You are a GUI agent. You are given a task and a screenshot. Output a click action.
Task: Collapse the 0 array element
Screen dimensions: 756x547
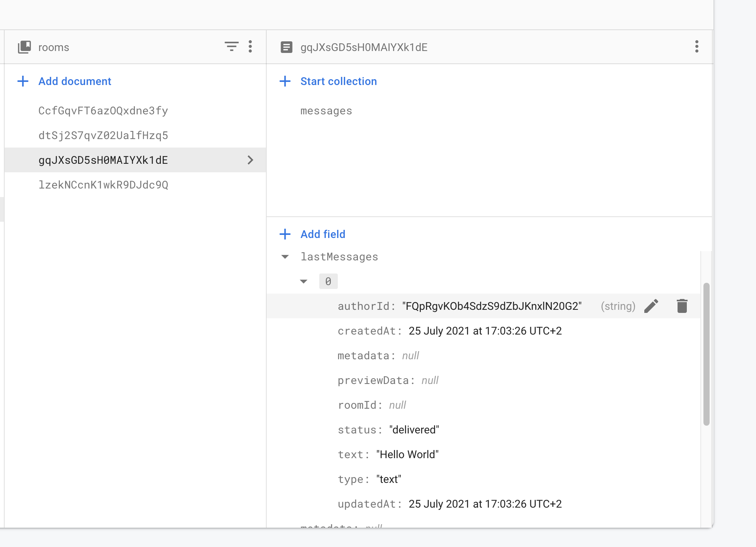point(304,281)
